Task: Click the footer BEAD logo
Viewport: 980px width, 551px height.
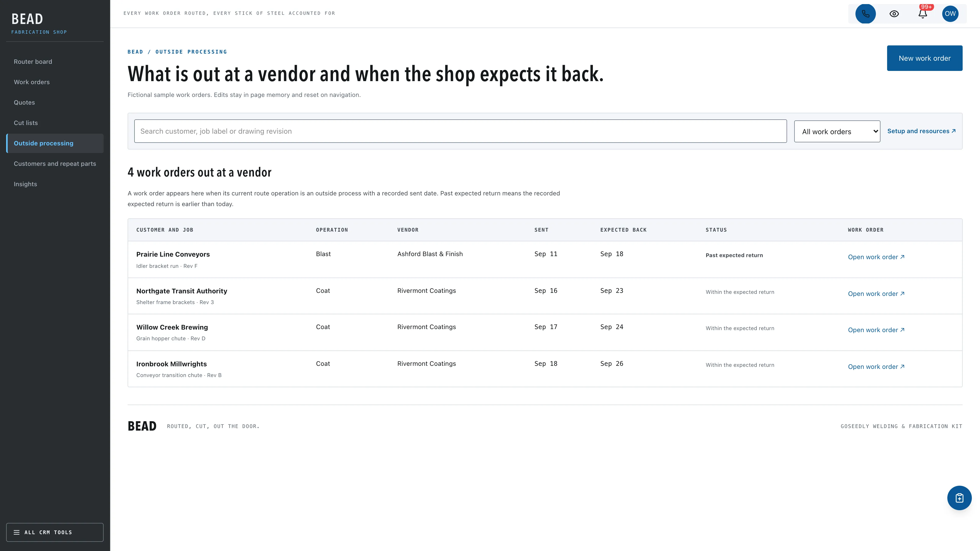Action: [142, 426]
